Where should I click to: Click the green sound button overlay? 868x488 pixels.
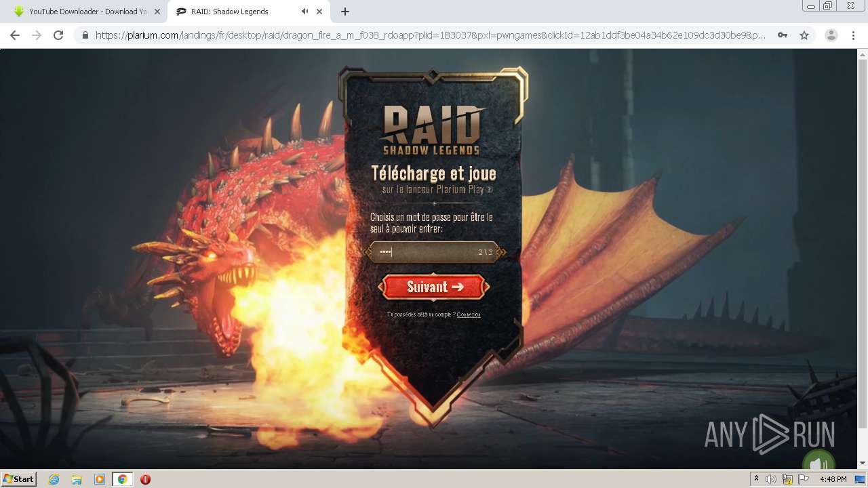coord(818,461)
